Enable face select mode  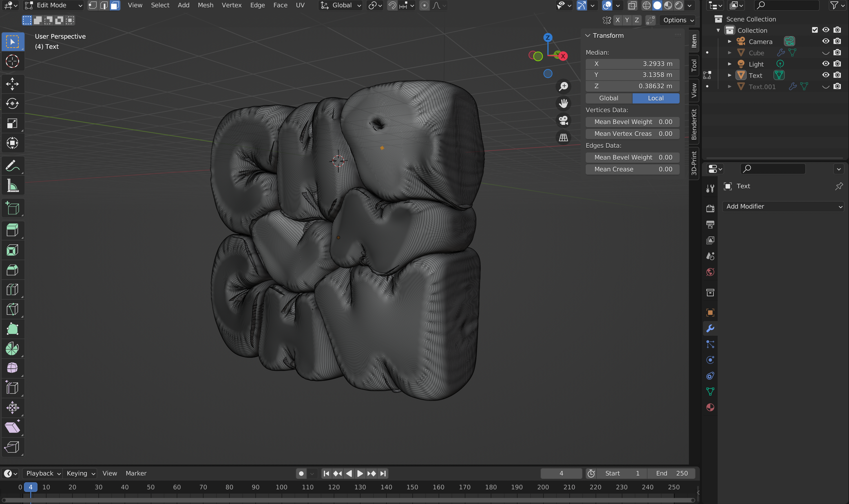click(115, 5)
